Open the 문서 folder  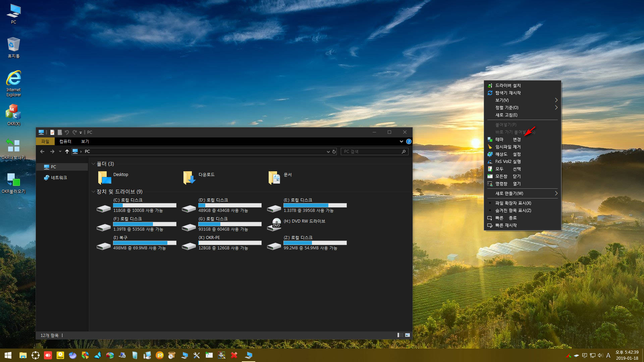(x=280, y=178)
